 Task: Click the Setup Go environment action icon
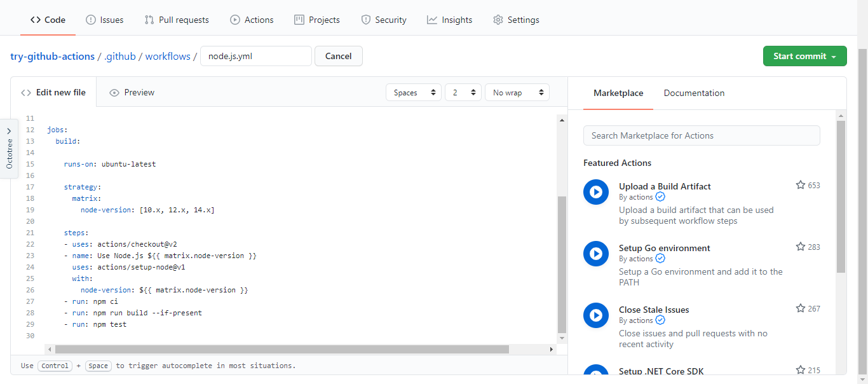[596, 254]
